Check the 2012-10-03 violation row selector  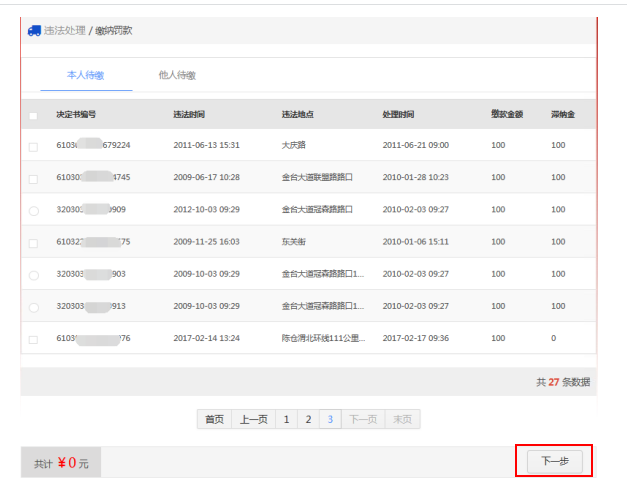click(33, 210)
